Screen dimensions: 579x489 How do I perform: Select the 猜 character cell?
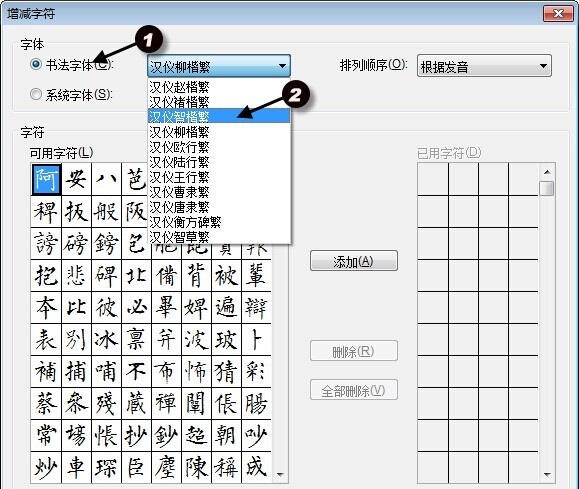(x=226, y=372)
